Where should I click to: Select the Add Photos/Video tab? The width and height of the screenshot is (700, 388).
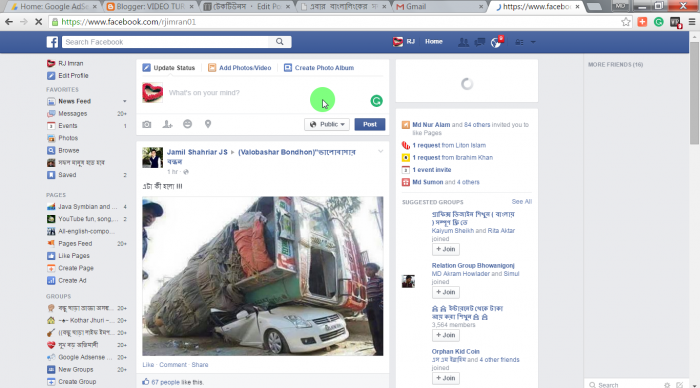(x=240, y=68)
